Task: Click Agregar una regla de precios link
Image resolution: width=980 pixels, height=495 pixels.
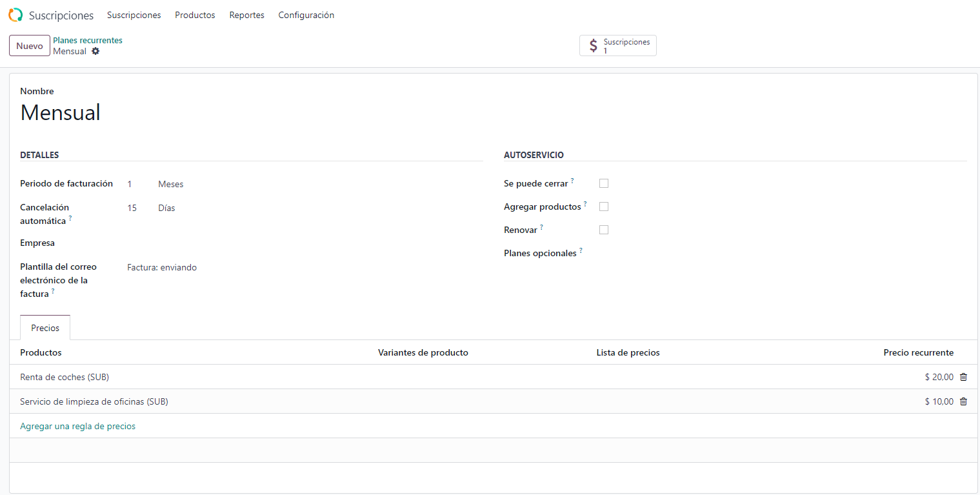Action: tap(77, 426)
